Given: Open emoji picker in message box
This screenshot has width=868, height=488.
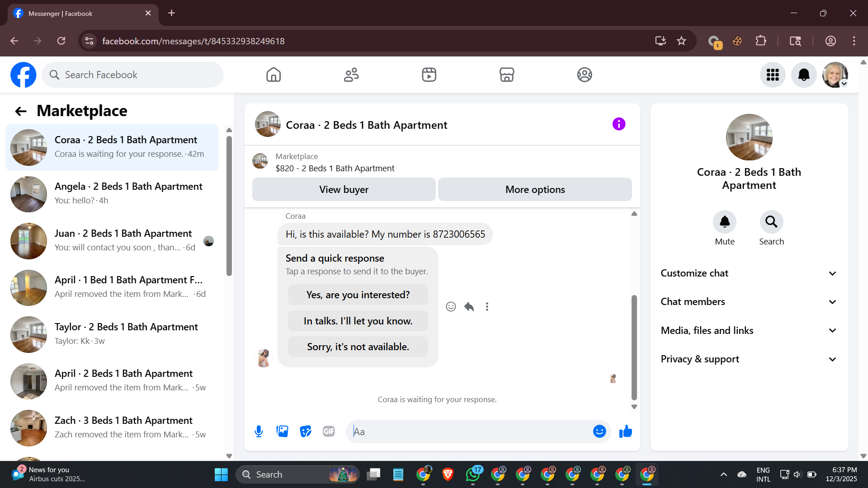Looking at the screenshot, I should pyautogui.click(x=599, y=432).
